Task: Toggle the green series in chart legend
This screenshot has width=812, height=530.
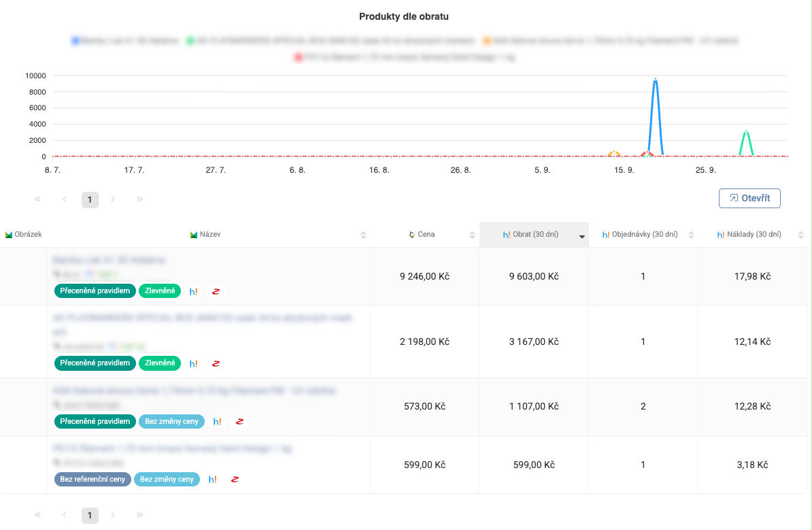Action: pyautogui.click(x=191, y=41)
